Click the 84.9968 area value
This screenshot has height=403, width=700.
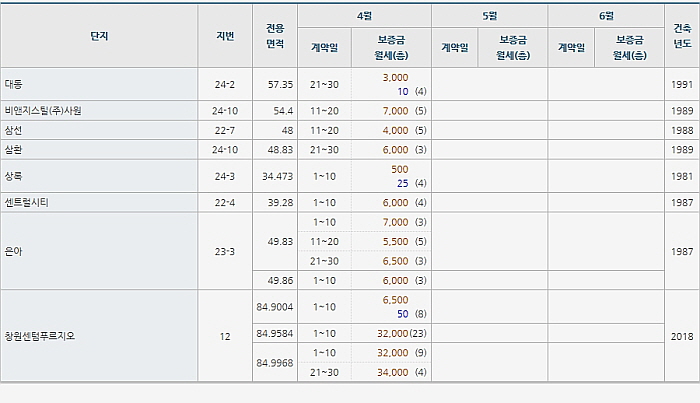tap(275, 363)
